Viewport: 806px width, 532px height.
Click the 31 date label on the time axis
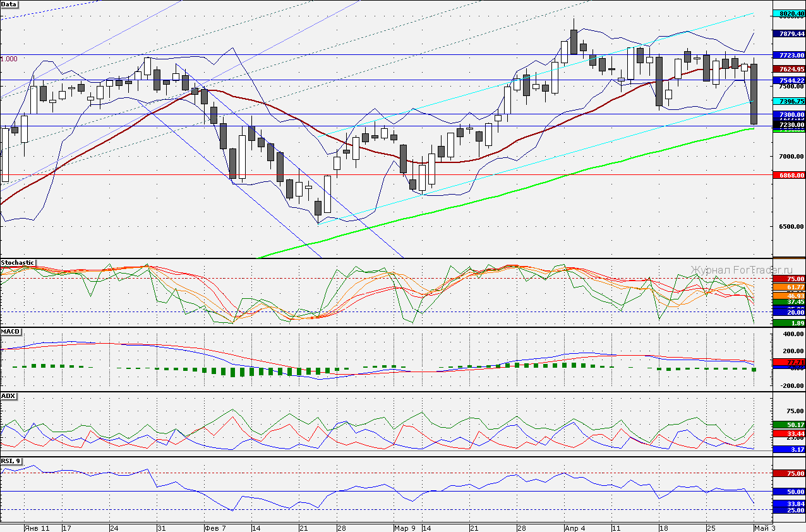click(161, 528)
